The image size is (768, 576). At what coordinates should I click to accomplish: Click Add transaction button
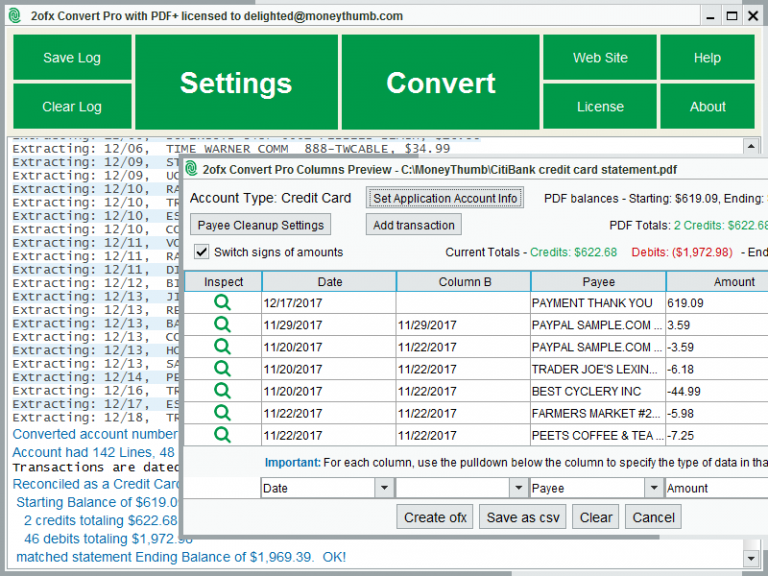(x=413, y=225)
